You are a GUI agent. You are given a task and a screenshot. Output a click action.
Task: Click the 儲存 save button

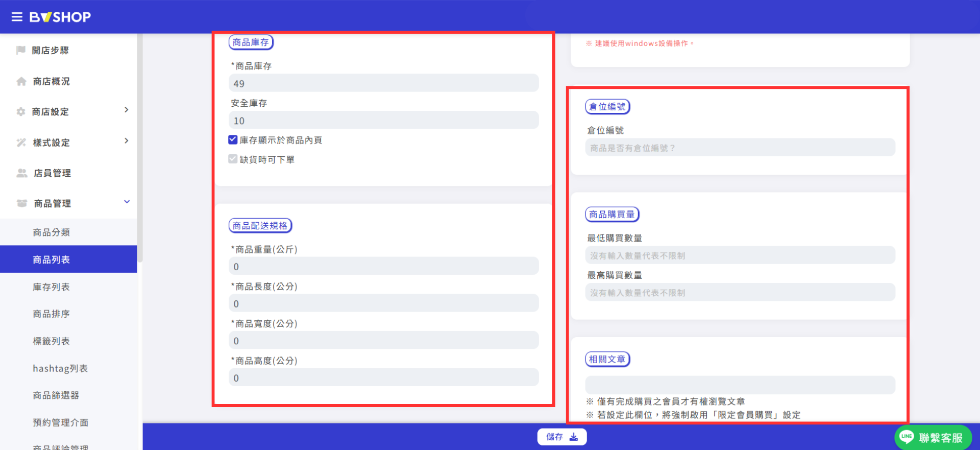point(562,437)
